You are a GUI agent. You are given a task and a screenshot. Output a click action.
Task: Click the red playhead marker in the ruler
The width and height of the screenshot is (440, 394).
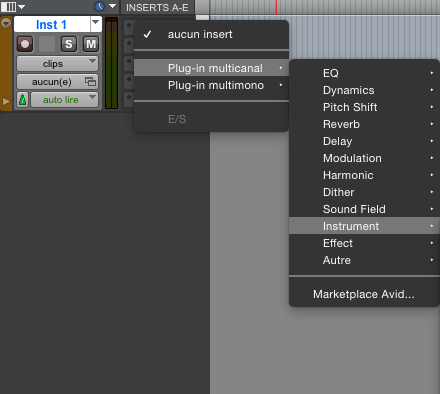(x=276, y=7)
